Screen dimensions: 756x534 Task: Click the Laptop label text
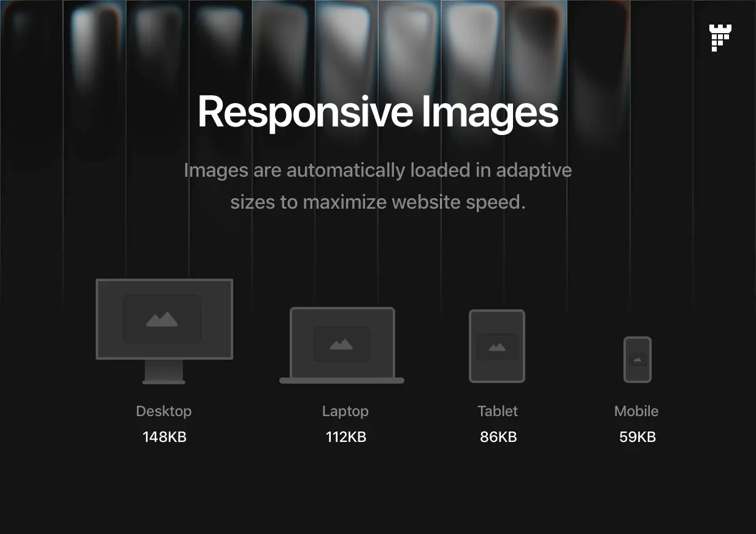click(345, 411)
